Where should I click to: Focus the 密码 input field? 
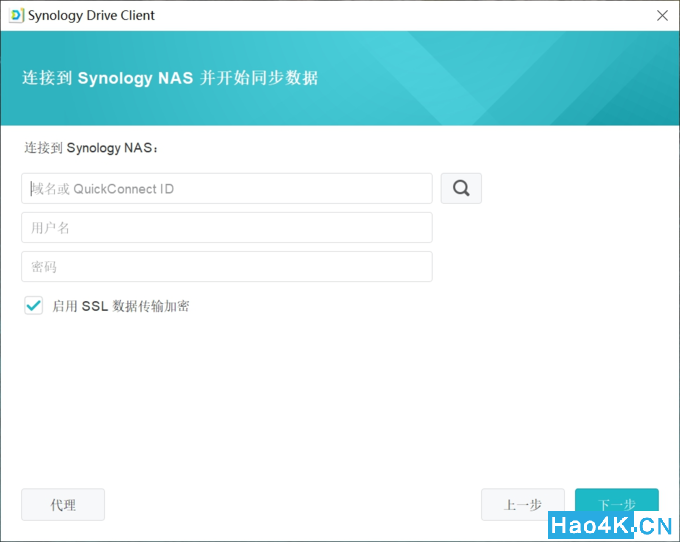pos(227,266)
